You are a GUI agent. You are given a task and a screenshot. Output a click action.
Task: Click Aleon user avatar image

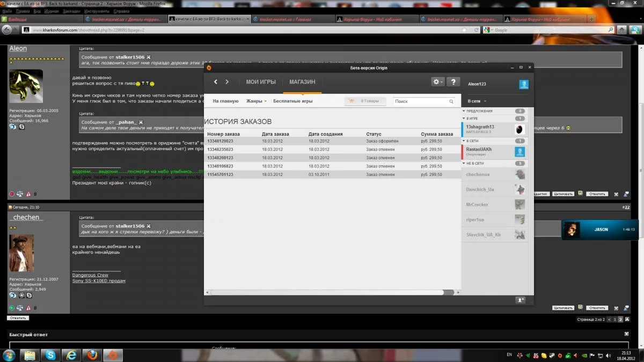coord(26,86)
